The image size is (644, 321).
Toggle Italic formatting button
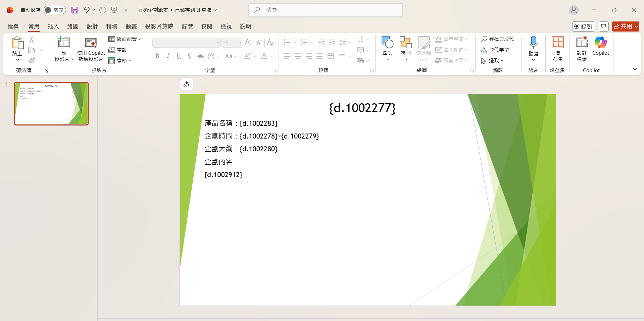(x=168, y=56)
